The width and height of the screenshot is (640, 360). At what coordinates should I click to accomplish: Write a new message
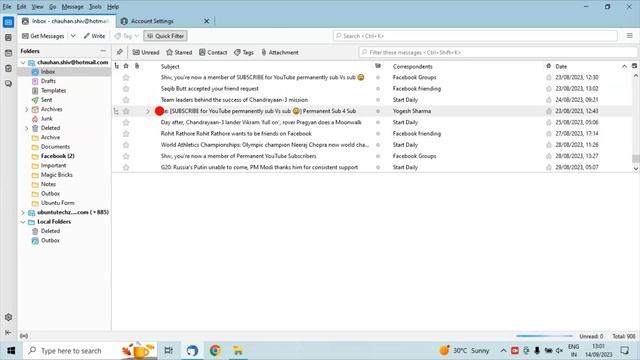pyautogui.click(x=94, y=36)
